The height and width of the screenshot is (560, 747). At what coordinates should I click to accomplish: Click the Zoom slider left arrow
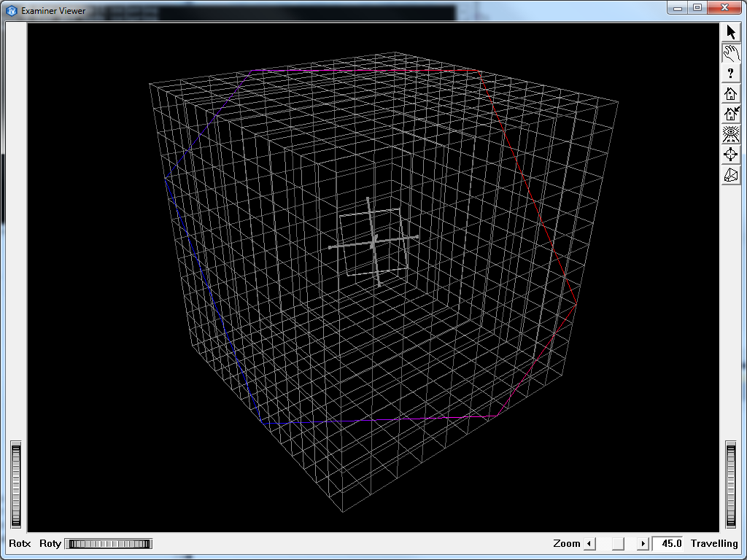(589, 543)
